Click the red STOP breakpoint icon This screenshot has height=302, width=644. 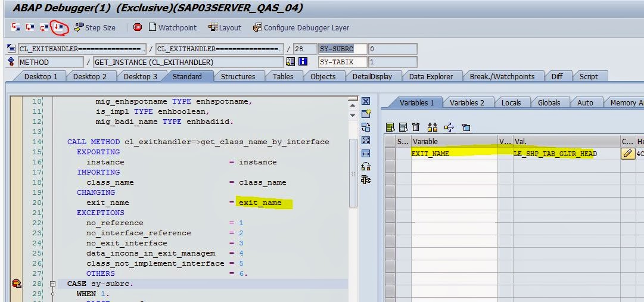[x=138, y=27]
